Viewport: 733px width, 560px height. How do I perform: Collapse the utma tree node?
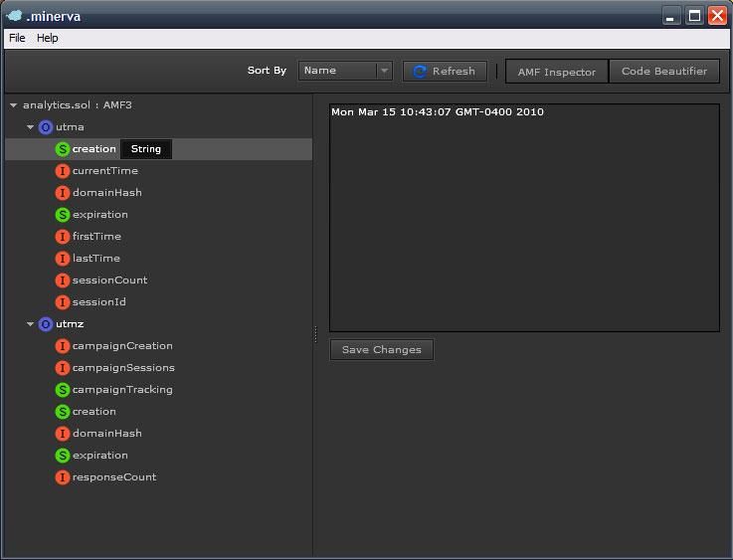(30, 127)
